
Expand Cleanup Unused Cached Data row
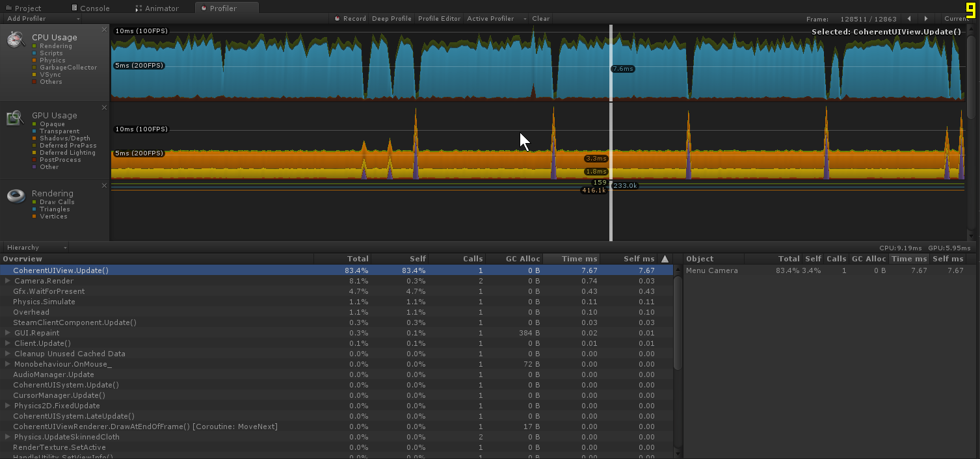click(x=8, y=354)
